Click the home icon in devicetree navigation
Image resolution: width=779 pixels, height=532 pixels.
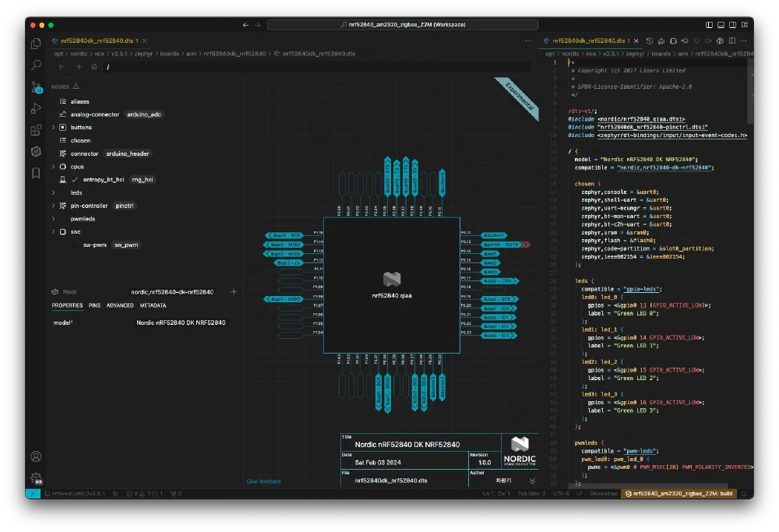[x=94, y=67]
